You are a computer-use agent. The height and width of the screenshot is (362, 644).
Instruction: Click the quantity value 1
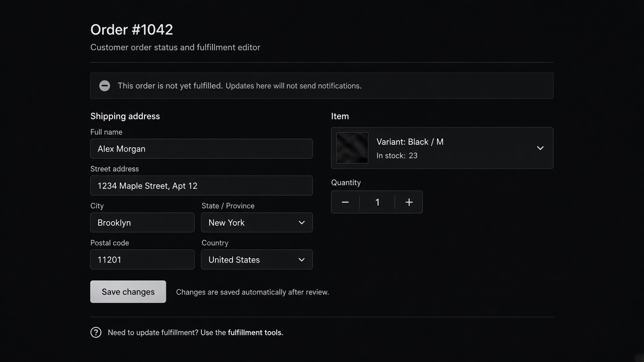(377, 202)
